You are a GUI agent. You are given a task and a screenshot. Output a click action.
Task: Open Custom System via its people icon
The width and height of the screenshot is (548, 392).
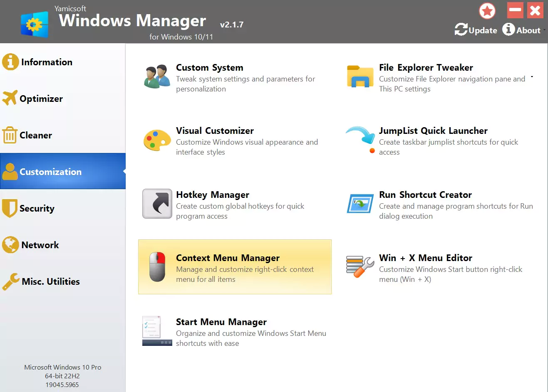click(157, 76)
